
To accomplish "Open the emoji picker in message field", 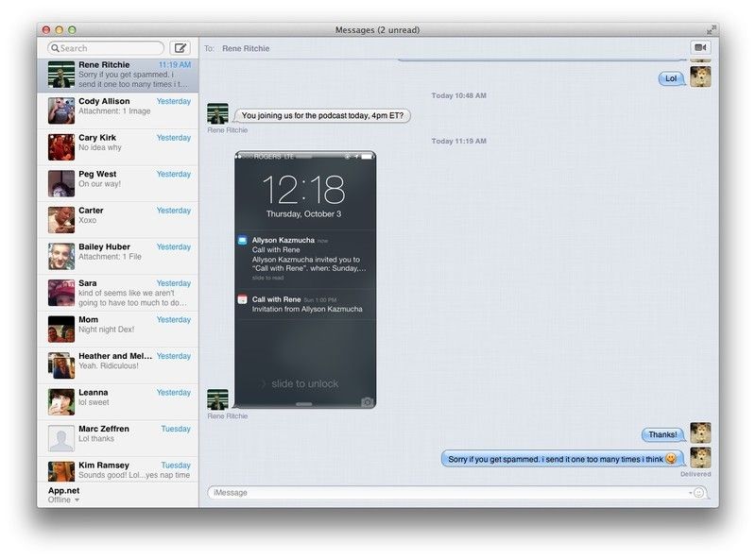I will point(699,492).
